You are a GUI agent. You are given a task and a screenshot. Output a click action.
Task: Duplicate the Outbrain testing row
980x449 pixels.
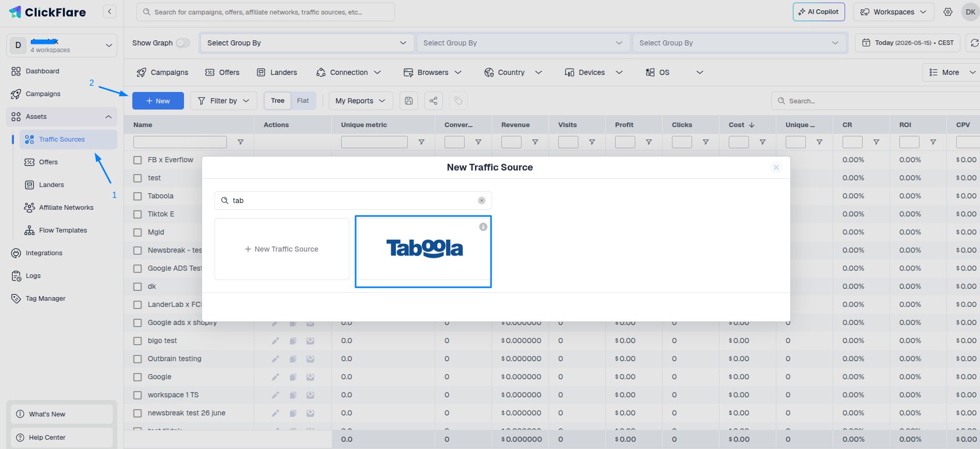point(293,359)
